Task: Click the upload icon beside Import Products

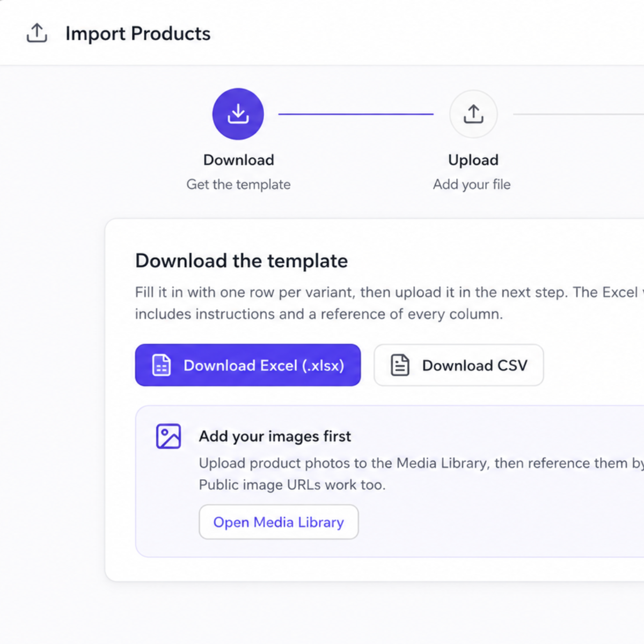Action: (37, 33)
